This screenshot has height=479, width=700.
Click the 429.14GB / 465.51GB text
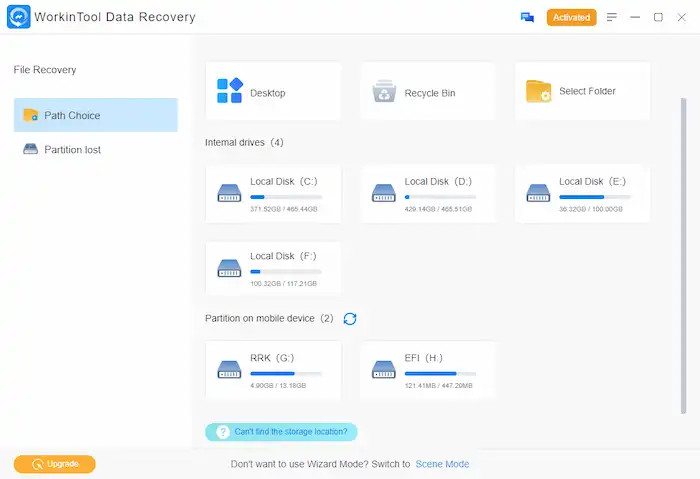point(438,209)
